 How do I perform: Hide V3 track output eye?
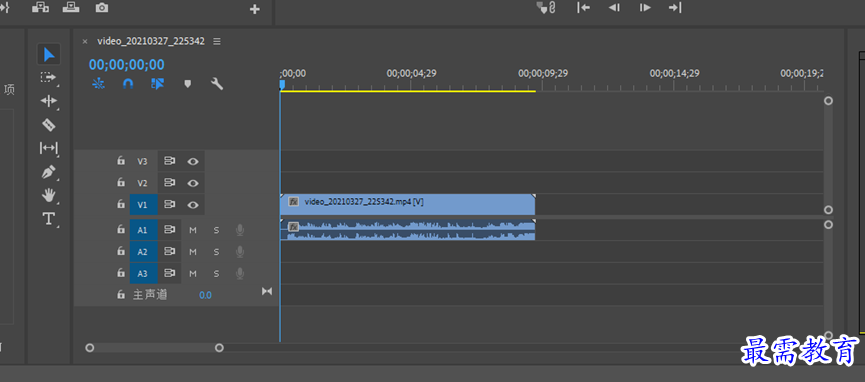point(193,161)
